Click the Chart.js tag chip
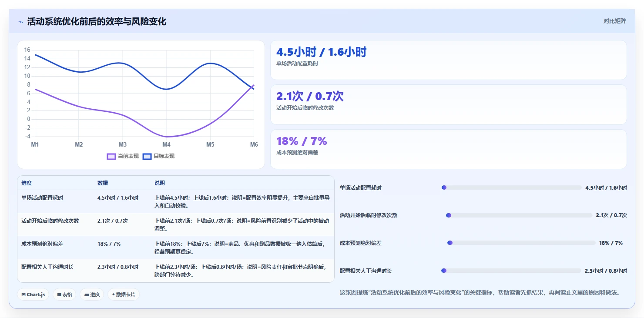This screenshot has height=318, width=644. pos(34,295)
